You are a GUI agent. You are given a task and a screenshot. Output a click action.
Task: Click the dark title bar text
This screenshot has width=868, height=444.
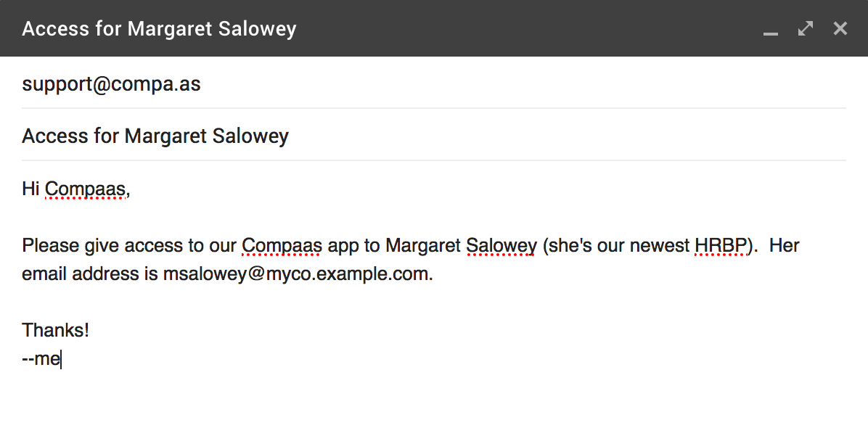pyautogui.click(x=160, y=29)
